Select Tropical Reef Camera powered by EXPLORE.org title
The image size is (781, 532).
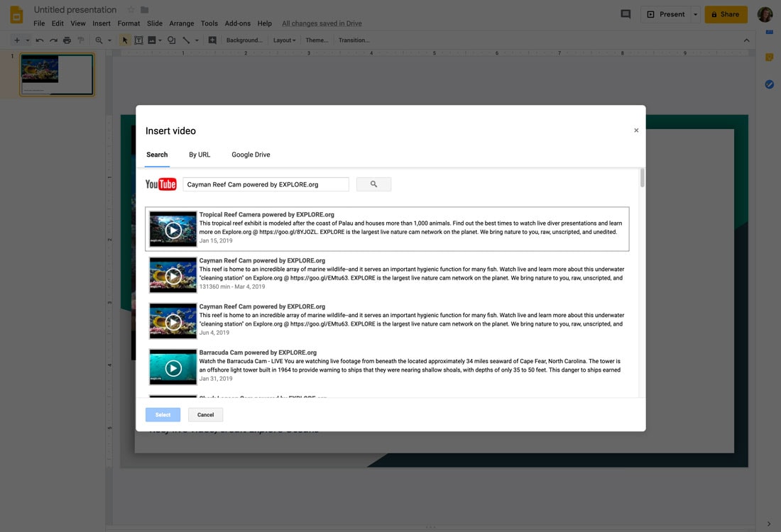coord(266,214)
